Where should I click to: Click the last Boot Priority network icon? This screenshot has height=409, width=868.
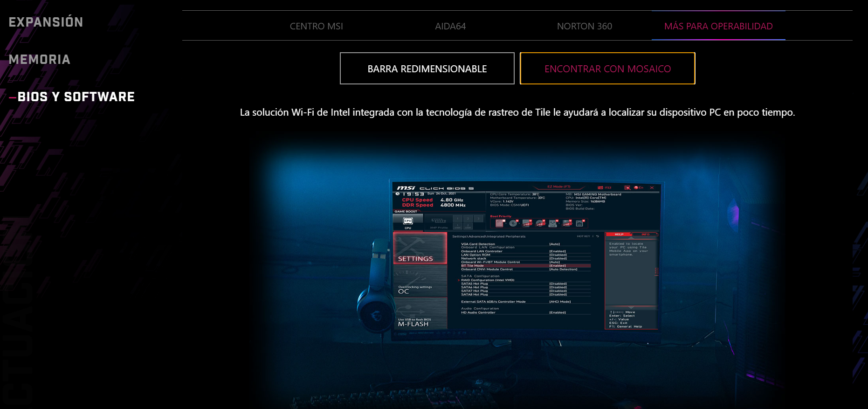pyautogui.click(x=580, y=223)
